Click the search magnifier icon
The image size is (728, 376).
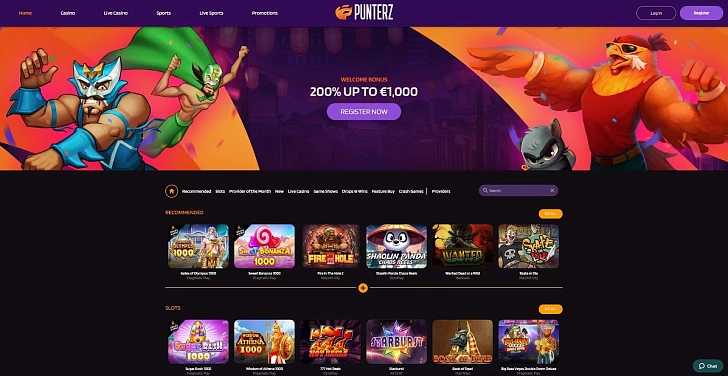tap(485, 190)
